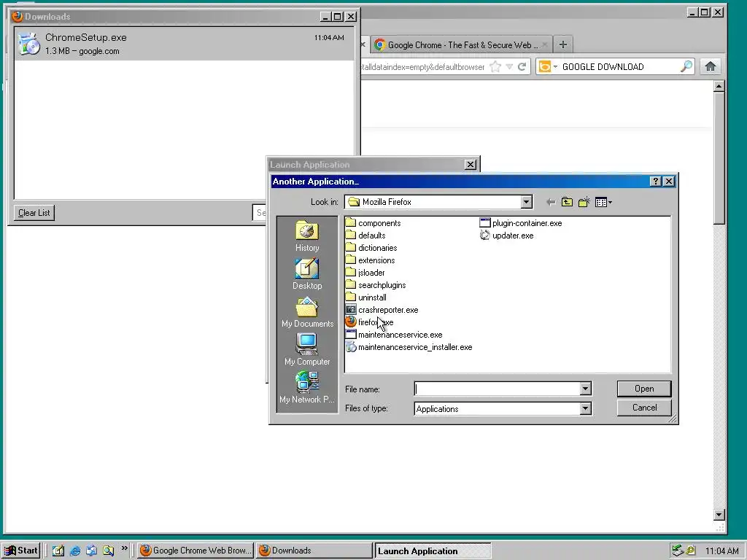Click the network tray icon
The image size is (747, 560).
coord(677,551)
